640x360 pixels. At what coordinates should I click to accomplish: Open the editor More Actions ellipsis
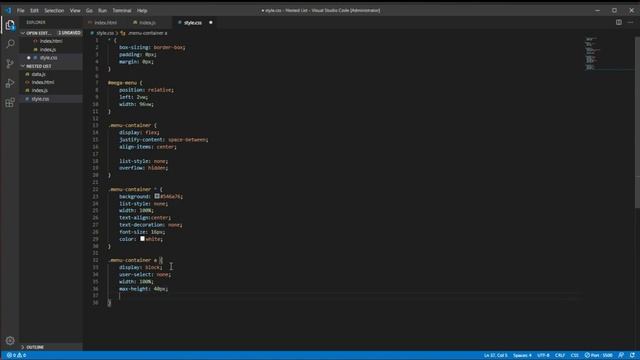pos(631,22)
